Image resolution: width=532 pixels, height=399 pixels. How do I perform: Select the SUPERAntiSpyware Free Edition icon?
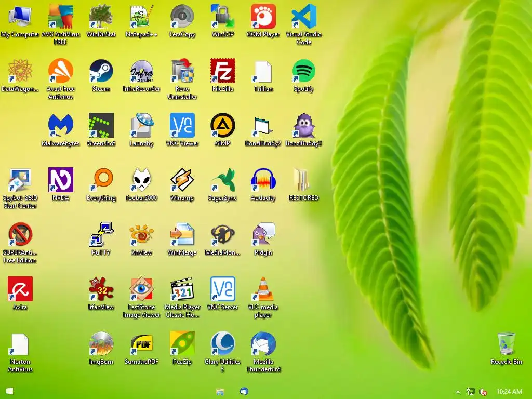pos(20,234)
